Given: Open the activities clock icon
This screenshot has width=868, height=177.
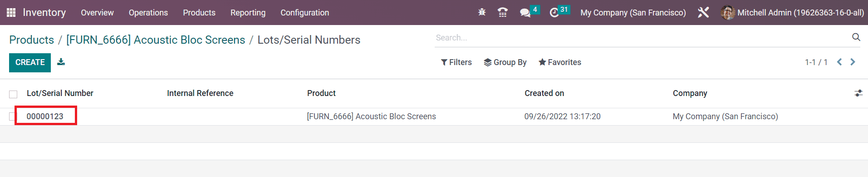Looking at the screenshot, I should coord(554,13).
